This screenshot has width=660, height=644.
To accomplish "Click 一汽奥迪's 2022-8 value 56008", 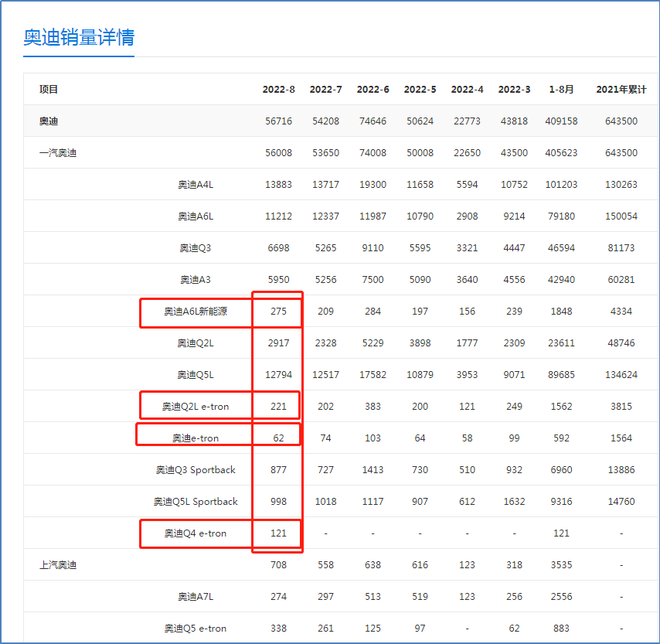I will click(x=279, y=153).
